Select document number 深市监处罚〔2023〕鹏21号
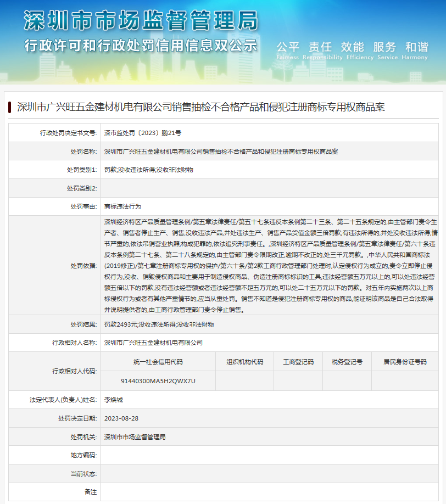Viewport: 446px width, 504px height. (142, 133)
